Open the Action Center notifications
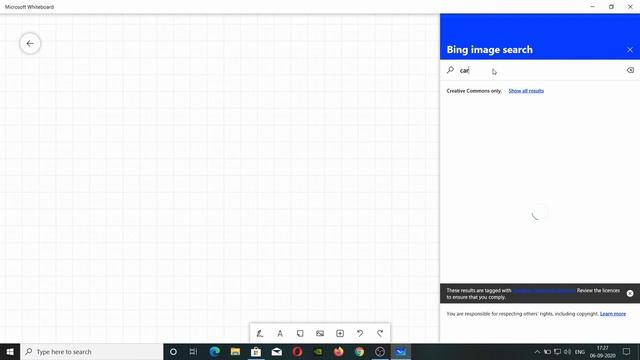Screen dimensions: 640x360 pyautogui.click(x=627, y=352)
